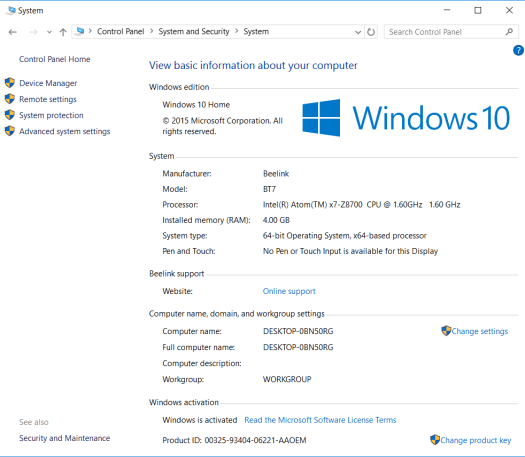The width and height of the screenshot is (525, 457).
Task: Minimize the System window
Action: (x=447, y=10)
